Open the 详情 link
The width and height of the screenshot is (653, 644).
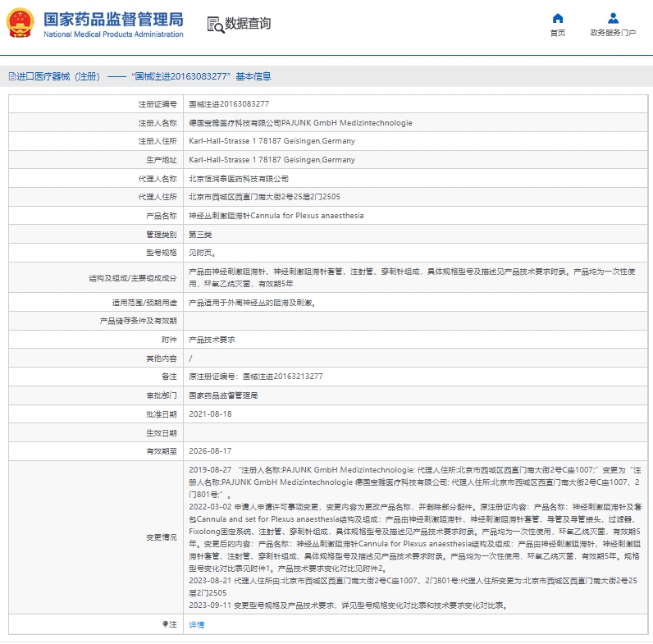[x=197, y=624]
